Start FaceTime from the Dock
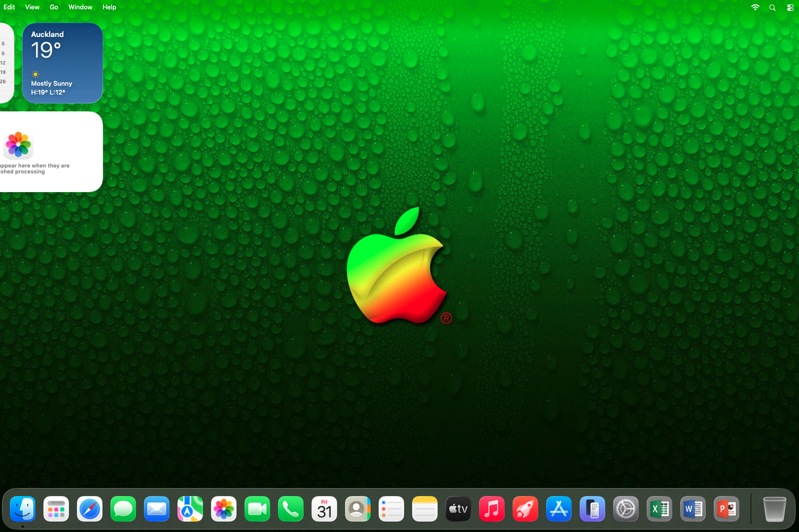Viewport: 799px width, 532px height. coord(257,508)
